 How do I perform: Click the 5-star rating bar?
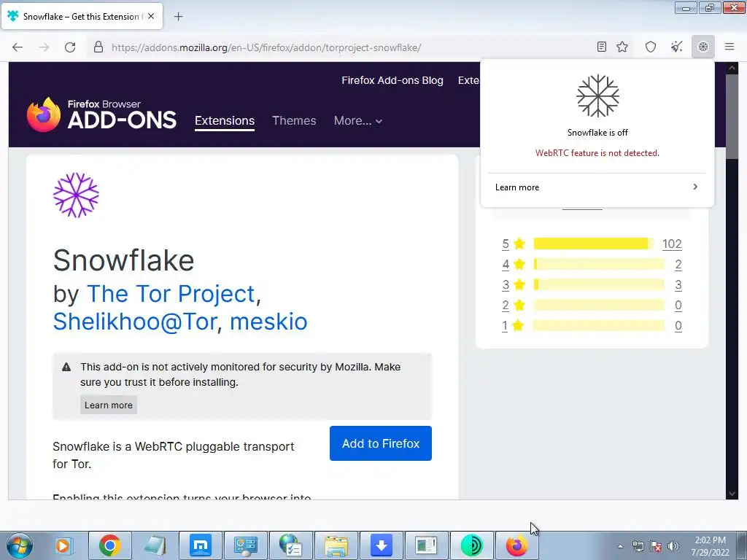(x=594, y=244)
